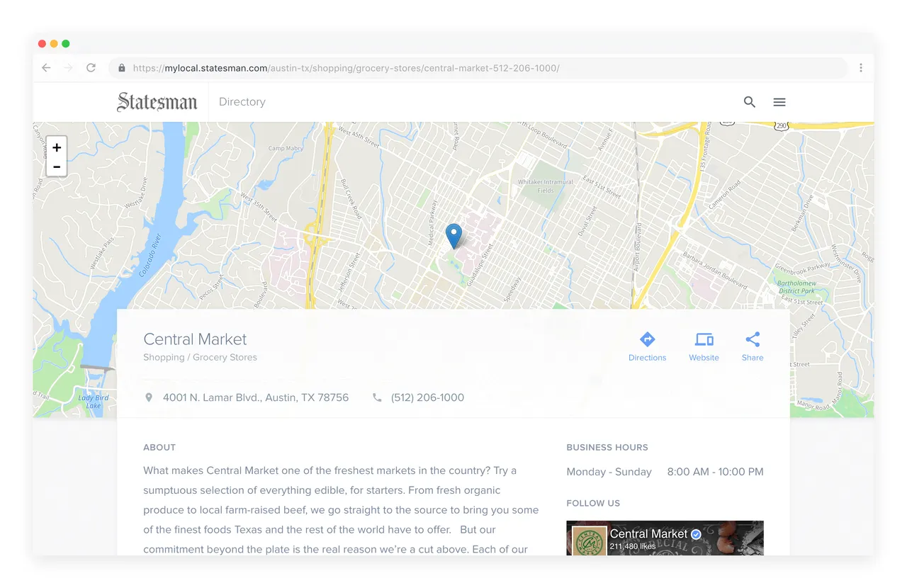The width and height of the screenshot is (907, 588).
Task: Click the browser back arrow
Action: (x=46, y=68)
